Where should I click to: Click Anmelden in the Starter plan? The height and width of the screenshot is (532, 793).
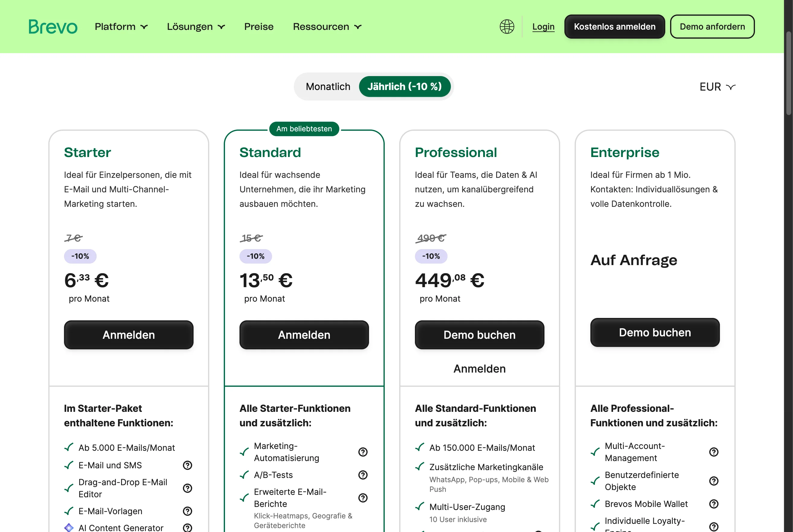(x=129, y=335)
